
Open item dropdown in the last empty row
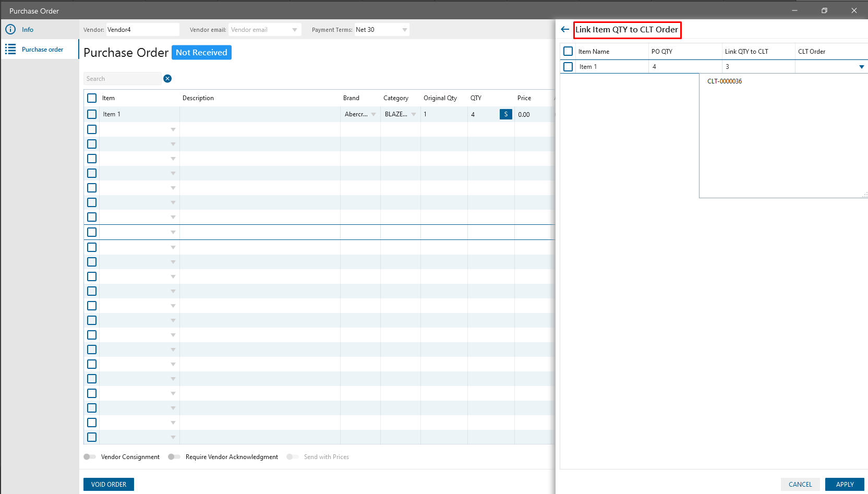pos(173,437)
